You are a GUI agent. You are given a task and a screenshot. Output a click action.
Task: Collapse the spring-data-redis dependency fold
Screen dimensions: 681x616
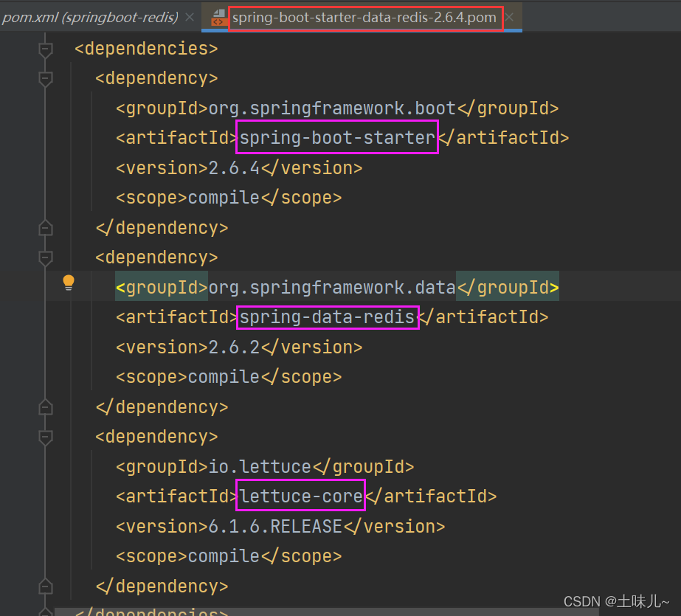click(x=46, y=258)
